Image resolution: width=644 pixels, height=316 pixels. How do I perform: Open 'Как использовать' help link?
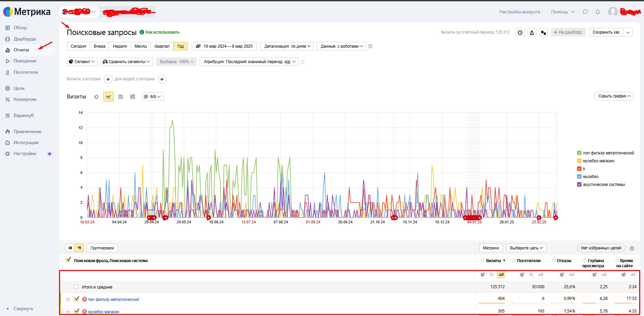tap(162, 32)
